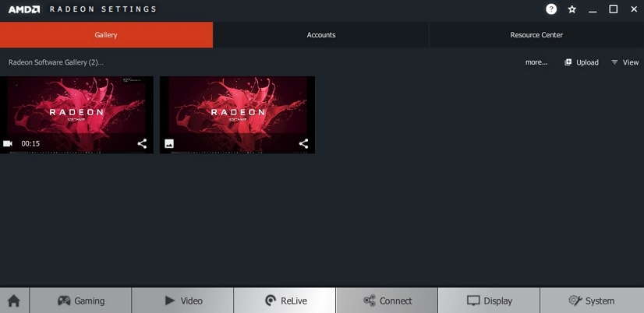Switch to the Gallery tab
Image resolution: width=644 pixels, height=313 pixels.
point(106,35)
